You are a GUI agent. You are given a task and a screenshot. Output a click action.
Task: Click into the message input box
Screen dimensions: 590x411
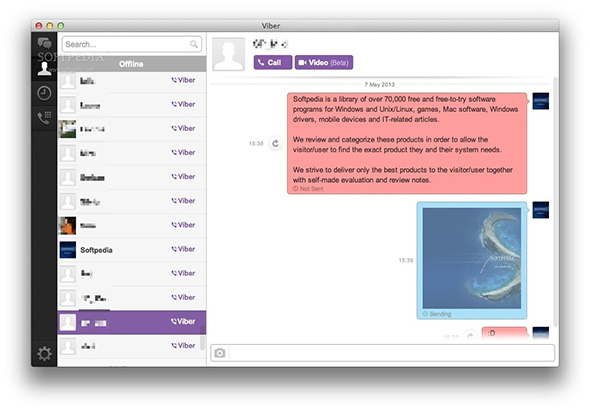click(392, 353)
